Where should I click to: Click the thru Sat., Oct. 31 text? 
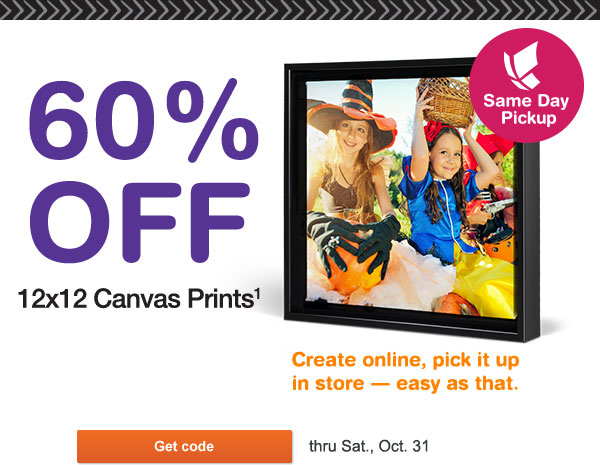pos(369,446)
